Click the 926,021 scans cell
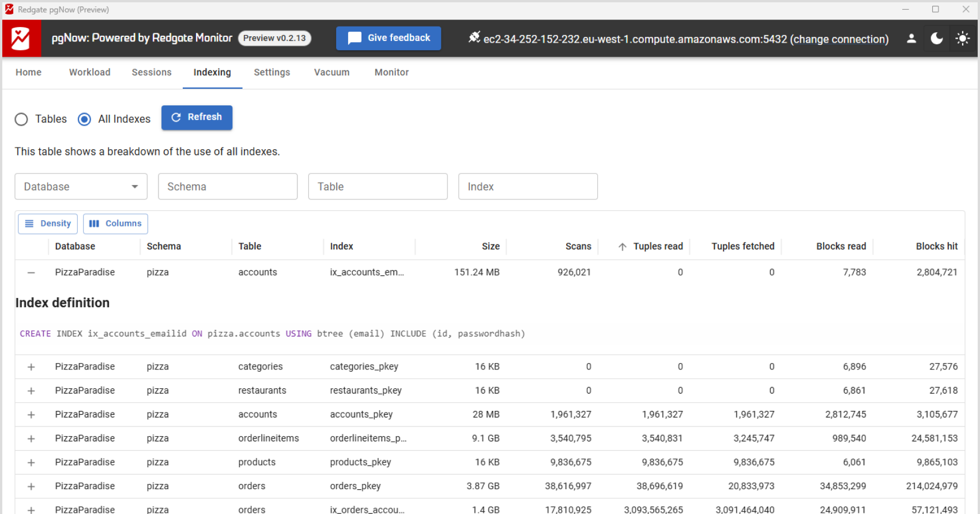The image size is (980, 514). (x=574, y=272)
